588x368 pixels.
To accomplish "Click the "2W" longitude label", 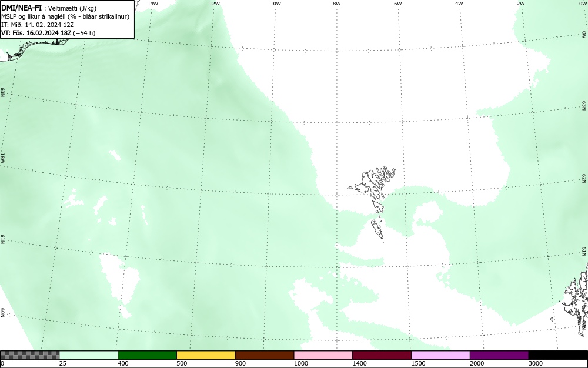I will 520,4.
